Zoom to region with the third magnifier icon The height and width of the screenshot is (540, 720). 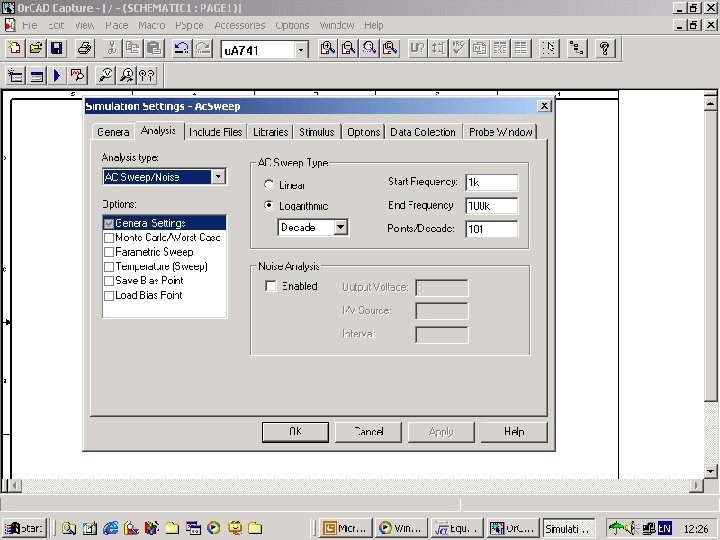pos(369,48)
